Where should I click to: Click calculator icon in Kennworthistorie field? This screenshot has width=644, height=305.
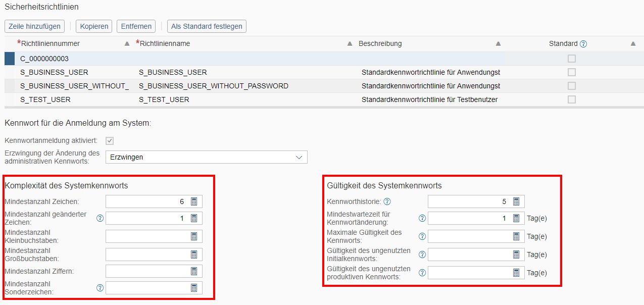(x=516, y=202)
